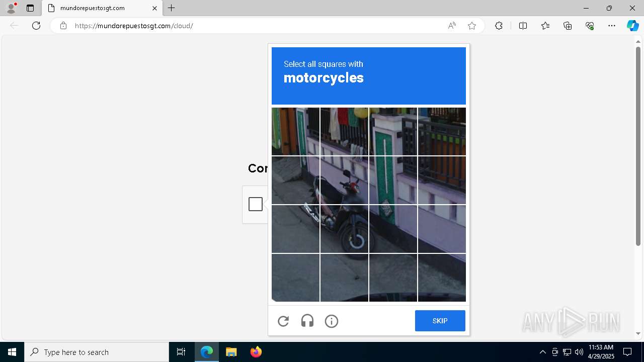Open network status tray icon
644x362 pixels.
(x=567, y=352)
